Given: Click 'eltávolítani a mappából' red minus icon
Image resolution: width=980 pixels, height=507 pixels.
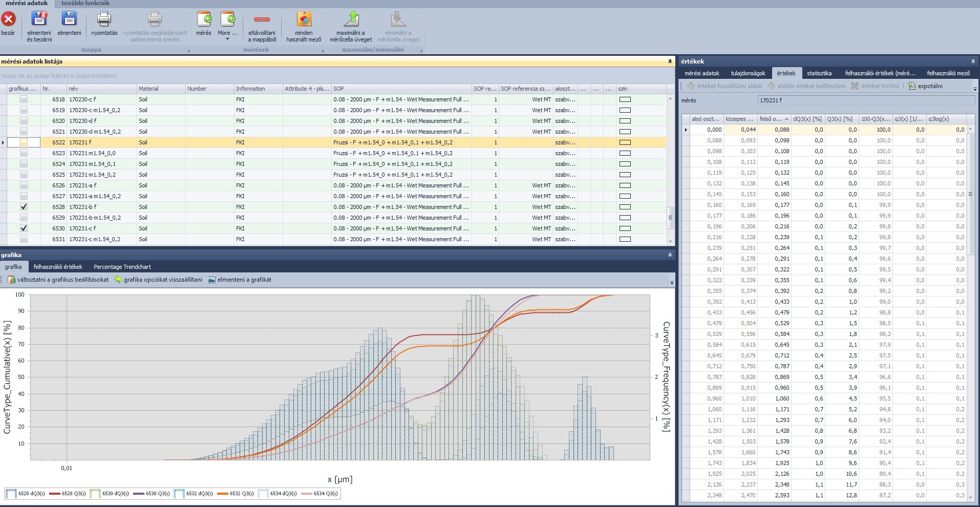Looking at the screenshot, I should coord(262,19).
